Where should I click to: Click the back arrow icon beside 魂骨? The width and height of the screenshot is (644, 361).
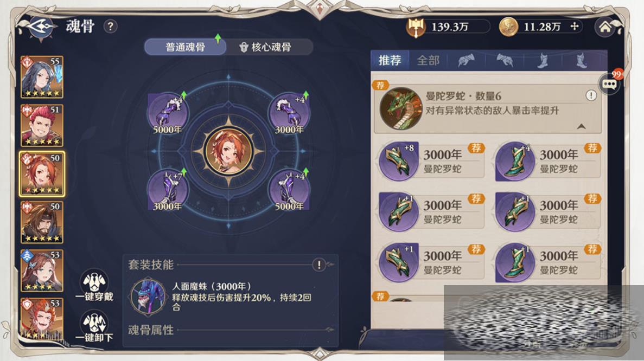coord(40,27)
